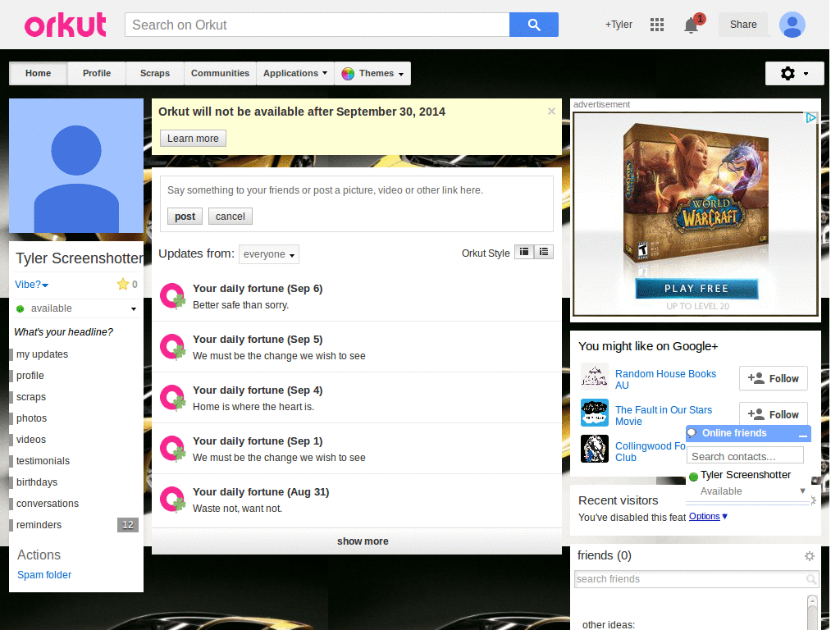
Task: Open the Communities tab
Action: (220, 73)
